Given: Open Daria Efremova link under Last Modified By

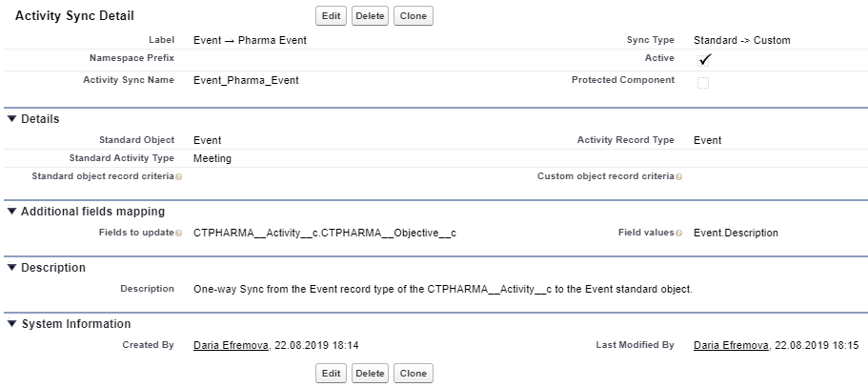Looking at the screenshot, I should click(x=732, y=345).
